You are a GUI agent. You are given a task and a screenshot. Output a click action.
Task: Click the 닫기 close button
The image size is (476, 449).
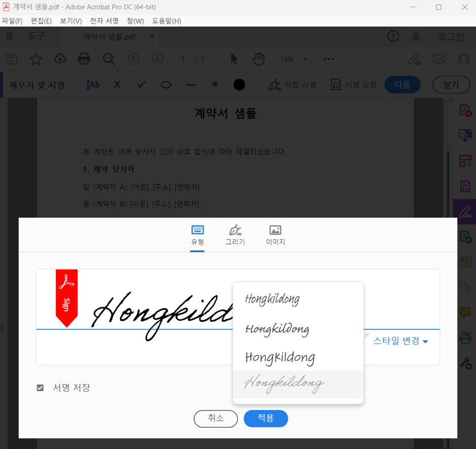(x=451, y=85)
